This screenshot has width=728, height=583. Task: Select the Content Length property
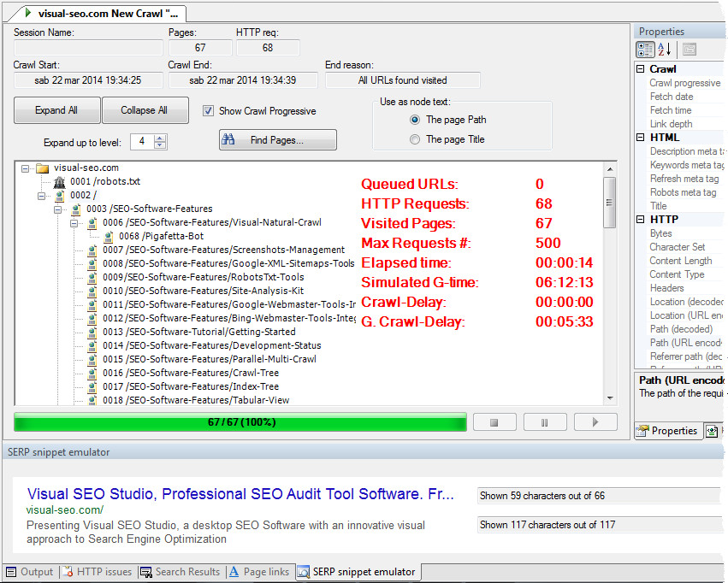click(684, 261)
